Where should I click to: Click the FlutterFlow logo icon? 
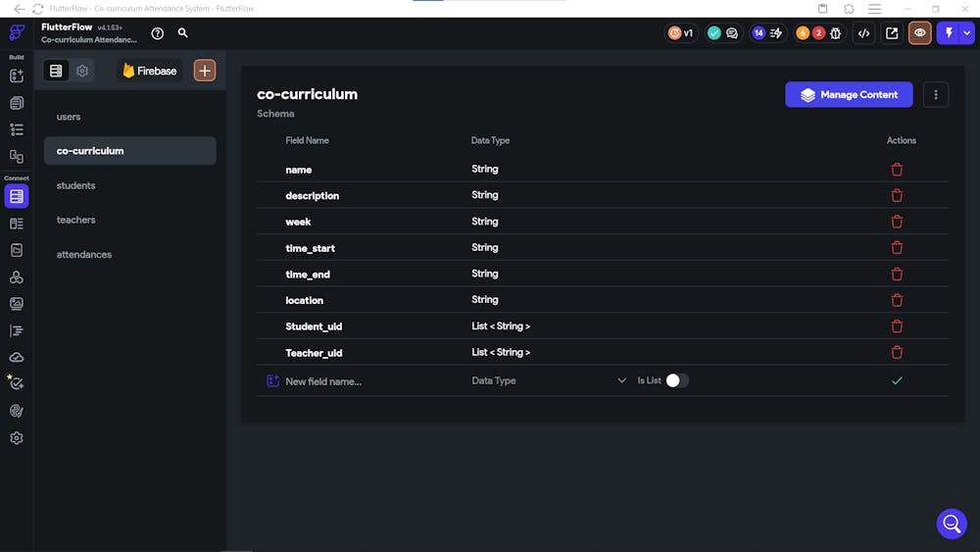(17, 32)
